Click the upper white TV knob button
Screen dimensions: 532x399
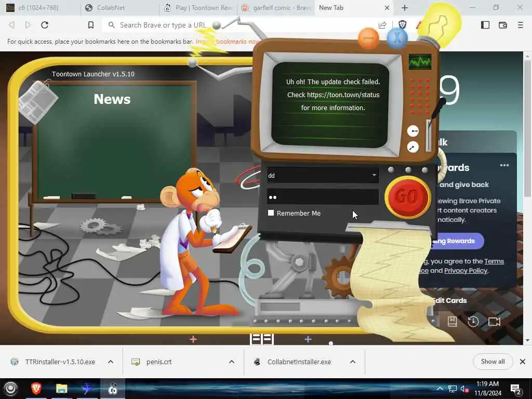click(413, 131)
